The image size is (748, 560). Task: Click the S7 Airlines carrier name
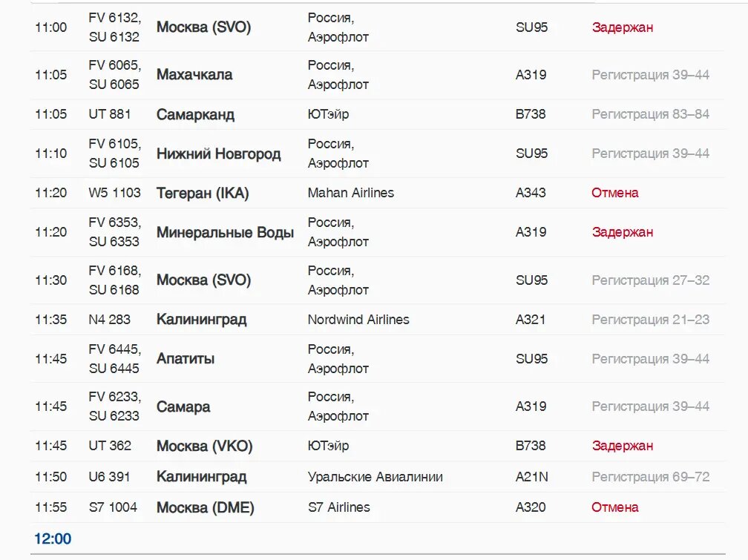[339, 507]
